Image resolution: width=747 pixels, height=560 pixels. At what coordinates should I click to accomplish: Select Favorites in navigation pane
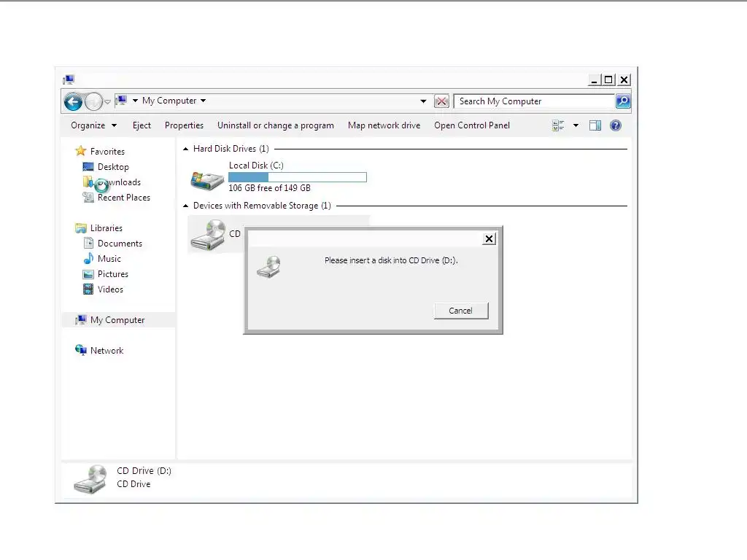107,152
